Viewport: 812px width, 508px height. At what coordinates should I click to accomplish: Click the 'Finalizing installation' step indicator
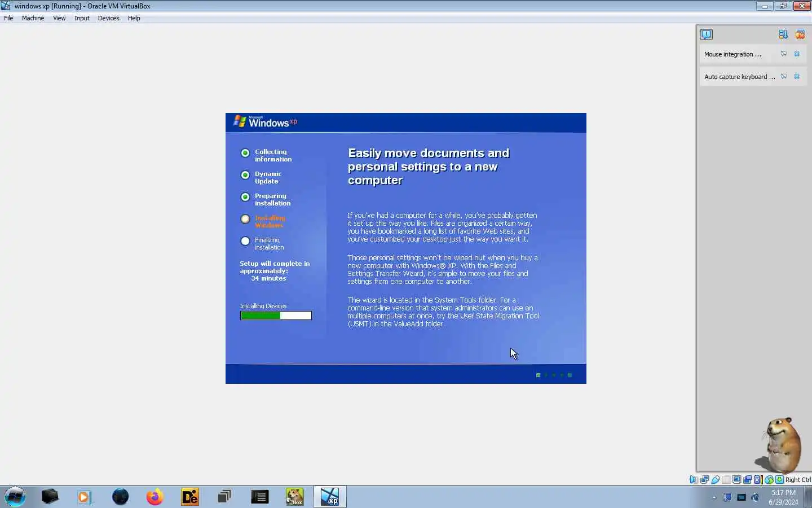coord(245,241)
